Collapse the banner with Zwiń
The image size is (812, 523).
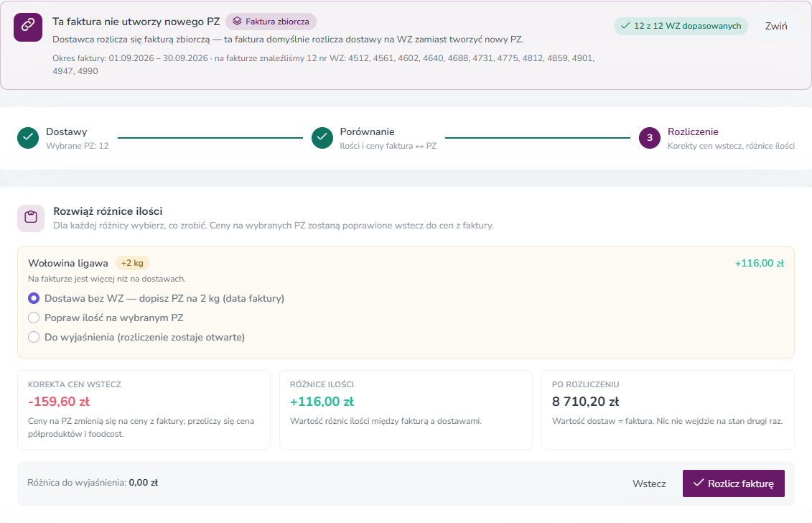(776, 26)
